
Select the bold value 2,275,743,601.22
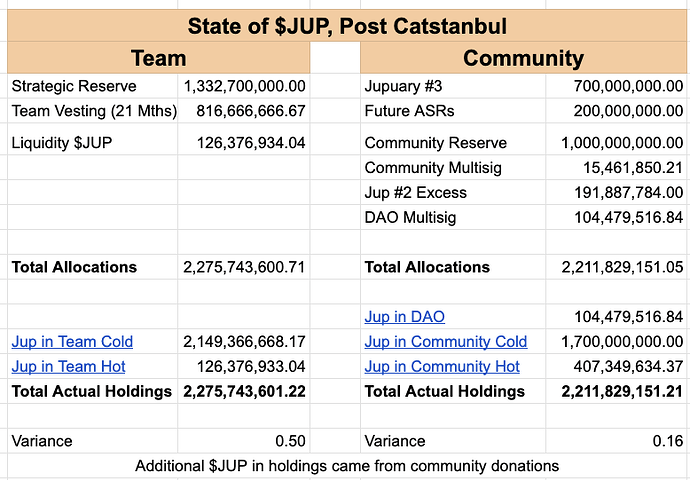pos(244,391)
